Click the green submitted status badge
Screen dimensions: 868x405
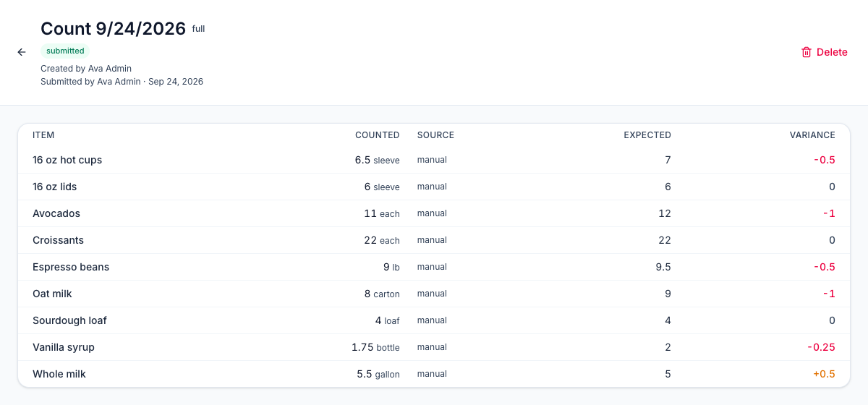point(65,51)
